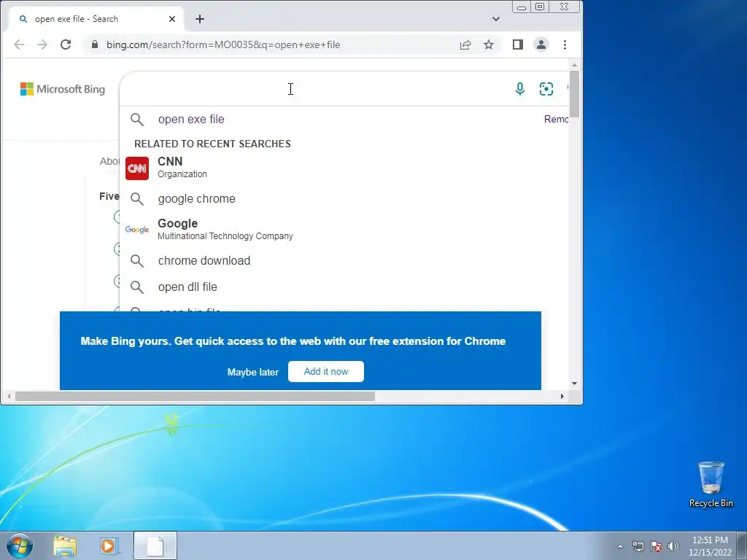The image size is (747, 560).
Task: Click scroll left arrow at bottom
Action: pos(9,396)
